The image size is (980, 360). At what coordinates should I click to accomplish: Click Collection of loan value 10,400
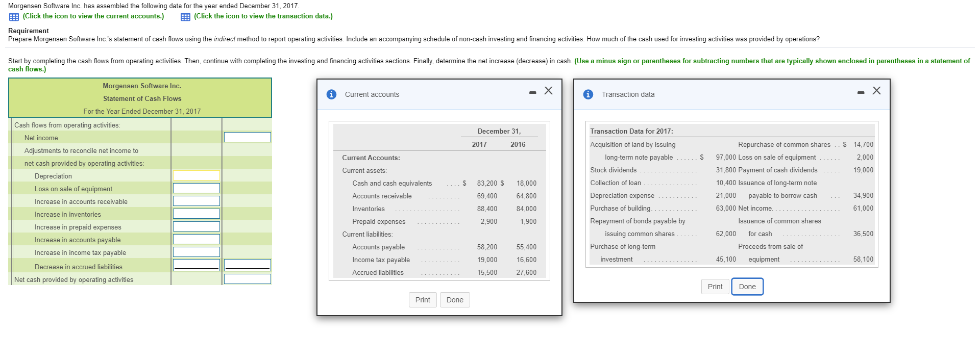pyautogui.click(x=726, y=183)
